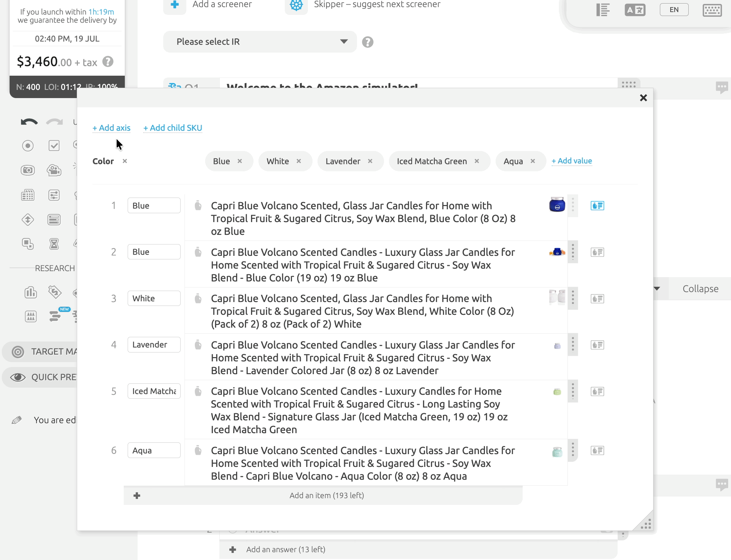Viewport: 731px width, 560px height.
Task: Select the photo camera question tool
Action: point(28,171)
